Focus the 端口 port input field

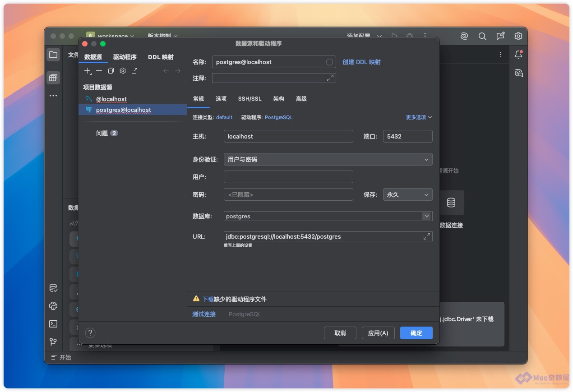point(408,136)
